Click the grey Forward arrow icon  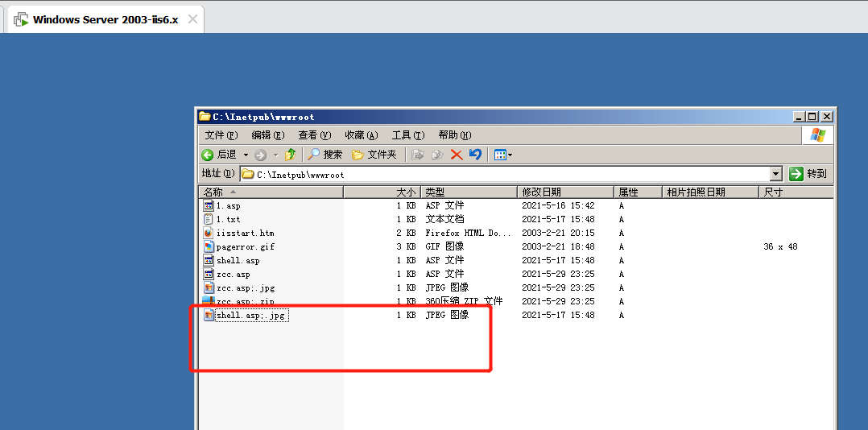261,155
